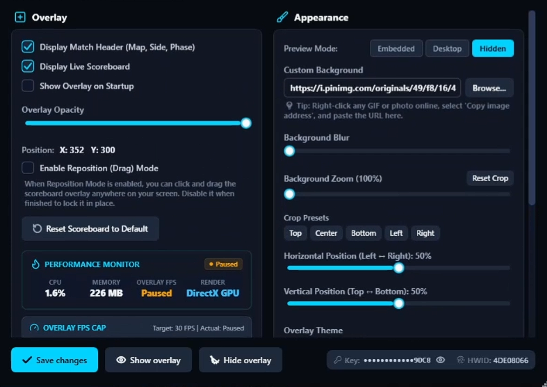Click Reset Scoreboard to Default button

tap(90, 229)
